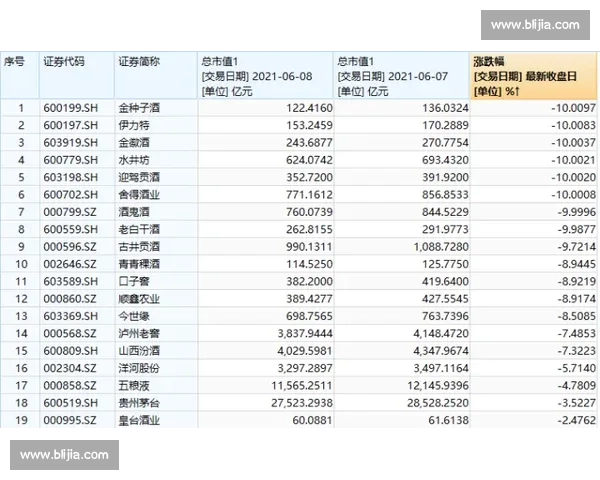Click the stock name 舍得酒业
Image resolution: width=600 pixels, height=480 pixels.
point(139,195)
